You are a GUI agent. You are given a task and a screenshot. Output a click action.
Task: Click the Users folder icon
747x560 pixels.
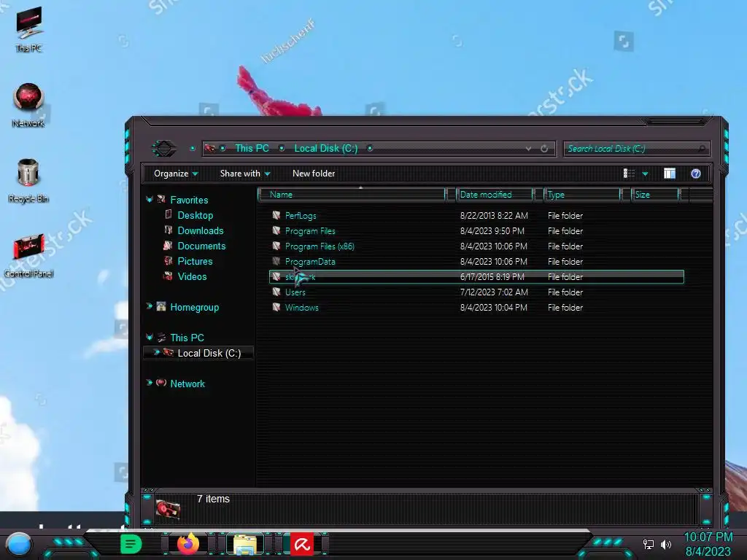(x=276, y=292)
